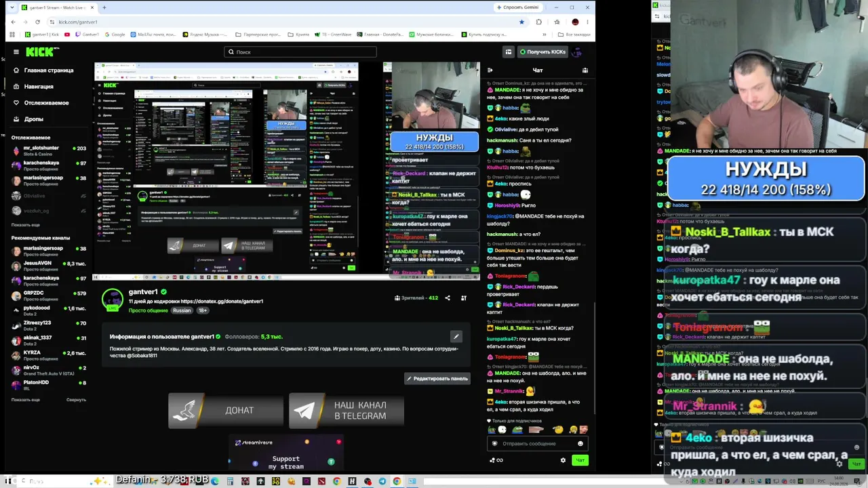Open chat users list icon
The height and width of the screenshot is (488, 868).
585,70
